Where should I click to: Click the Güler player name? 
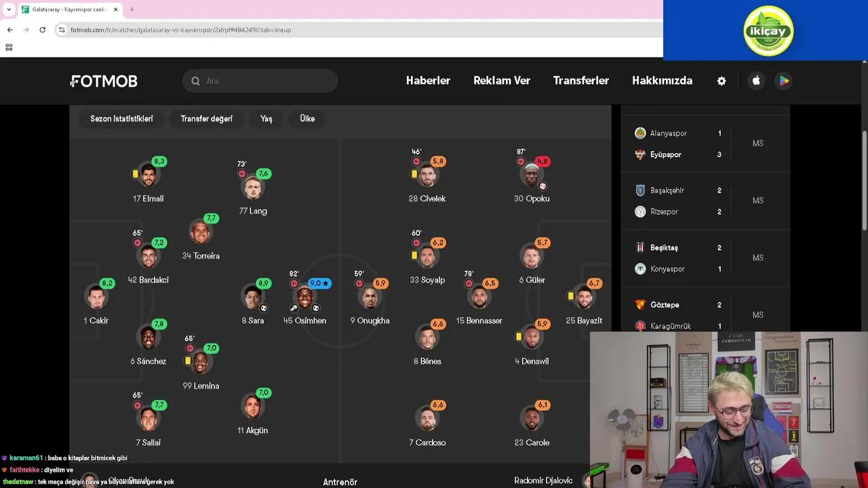pos(536,280)
